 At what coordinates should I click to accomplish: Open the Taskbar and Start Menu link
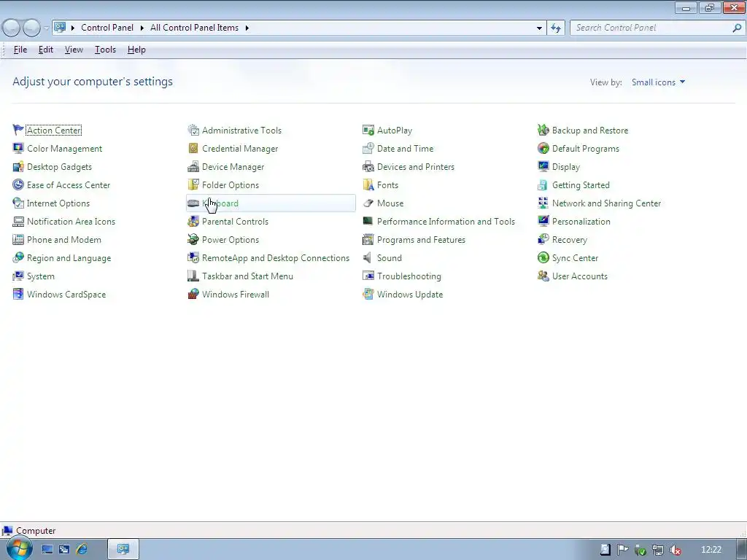pos(247,276)
